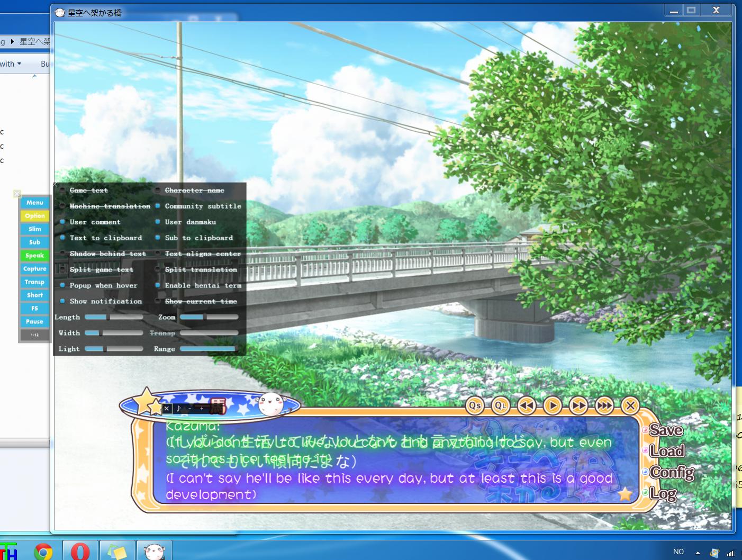
Task: Click the fast-forward double-arrow icon
Action: [578, 406]
